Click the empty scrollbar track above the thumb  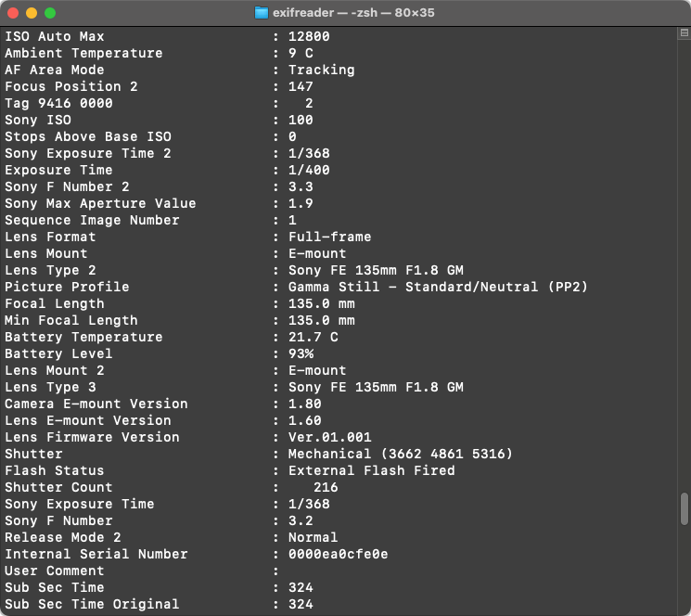pos(684,278)
